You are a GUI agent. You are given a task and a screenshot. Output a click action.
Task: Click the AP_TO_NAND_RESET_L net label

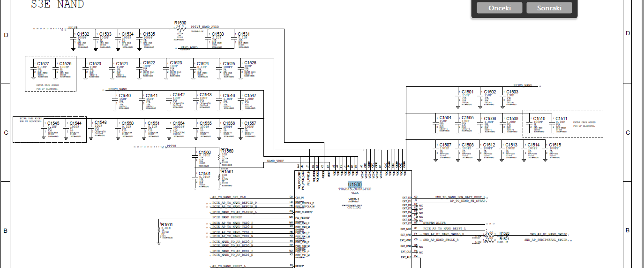coord(229,266)
